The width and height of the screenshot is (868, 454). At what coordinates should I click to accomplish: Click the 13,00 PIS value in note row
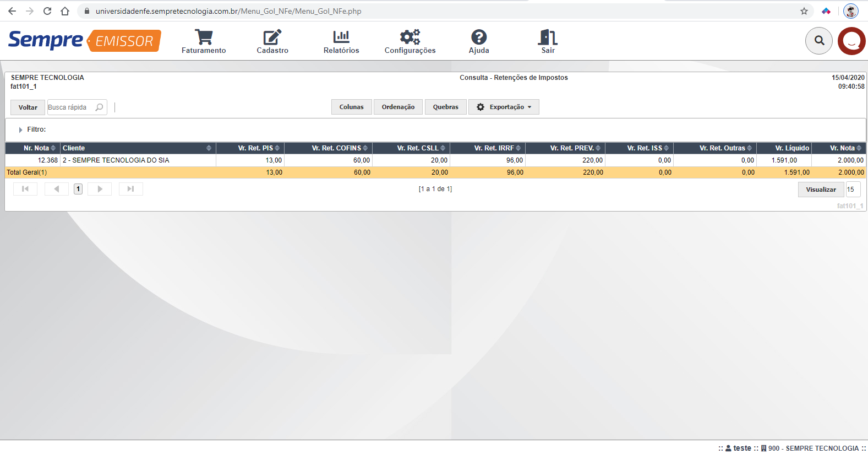[x=274, y=160]
